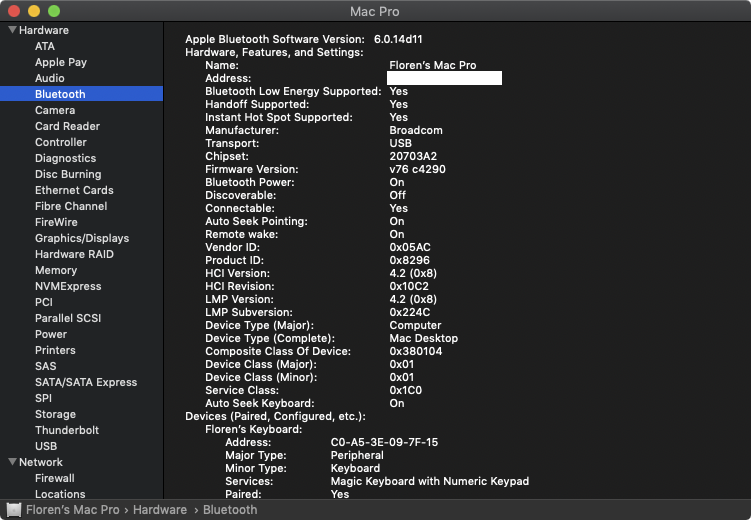Click the yellow minimize window button

(34, 11)
